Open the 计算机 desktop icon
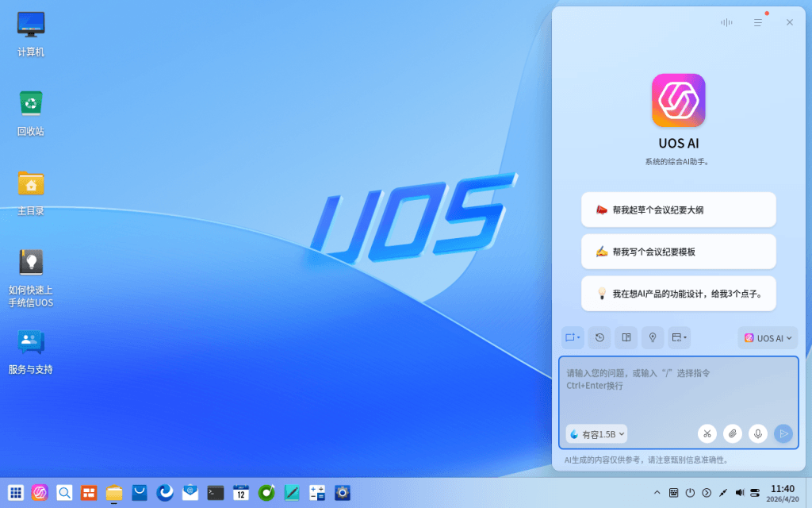 coord(31,33)
